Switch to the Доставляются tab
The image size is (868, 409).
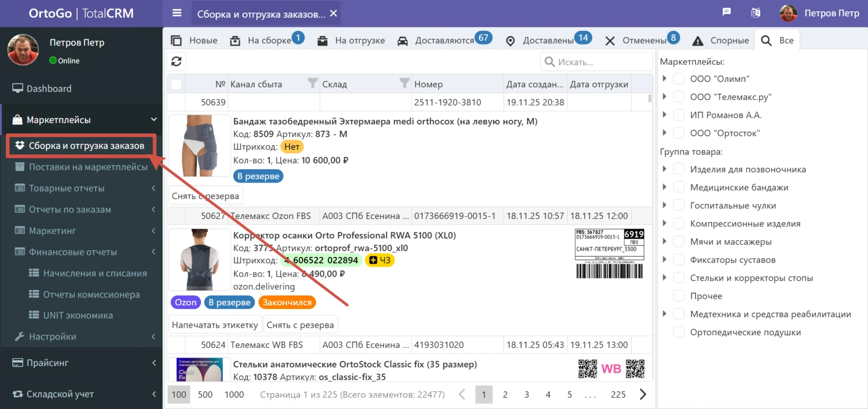444,41
